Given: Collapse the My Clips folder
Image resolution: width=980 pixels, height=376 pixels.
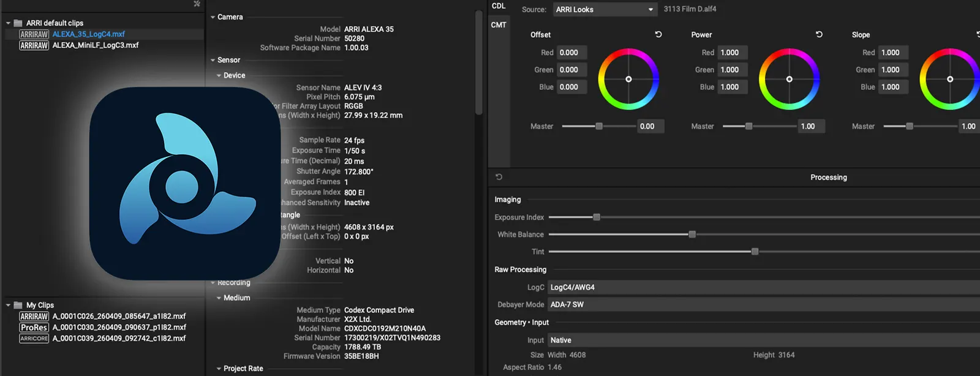Looking at the screenshot, I should click(8, 305).
